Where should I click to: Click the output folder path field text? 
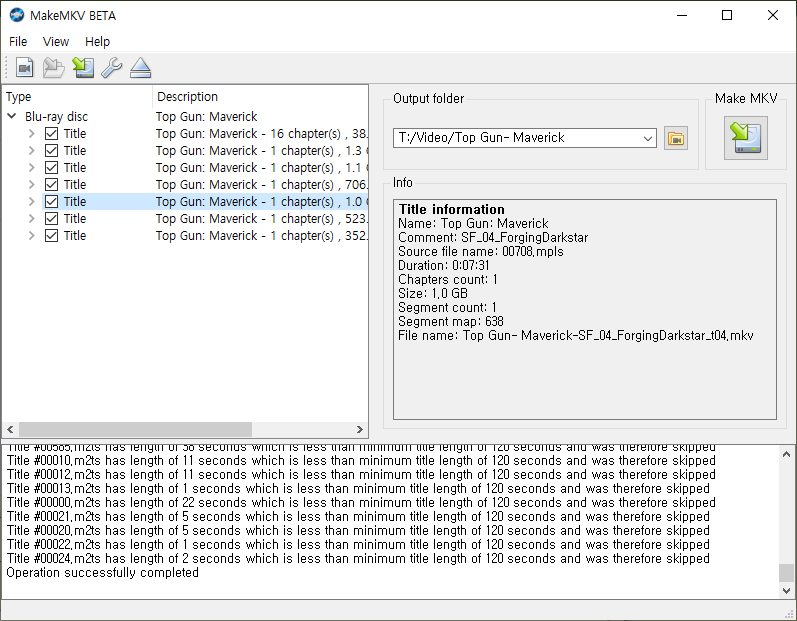pyautogui.click(x=481, y=138)
